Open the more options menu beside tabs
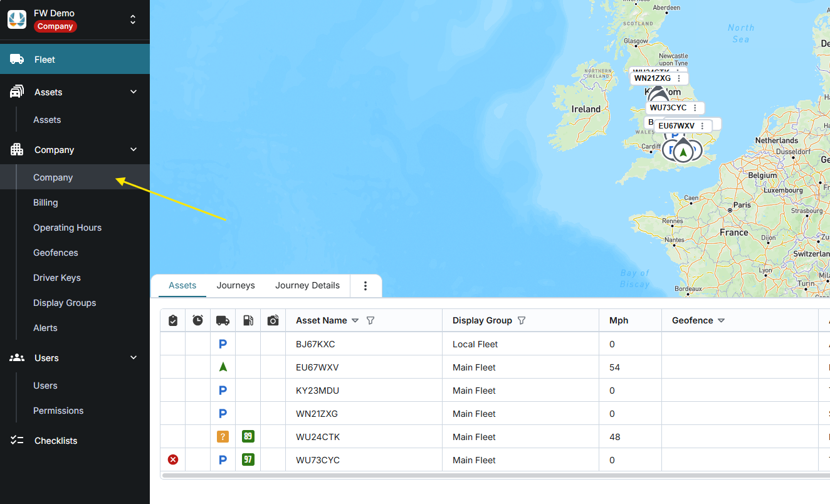Viewport: 830px width, 504px height. tap(365, 286)
